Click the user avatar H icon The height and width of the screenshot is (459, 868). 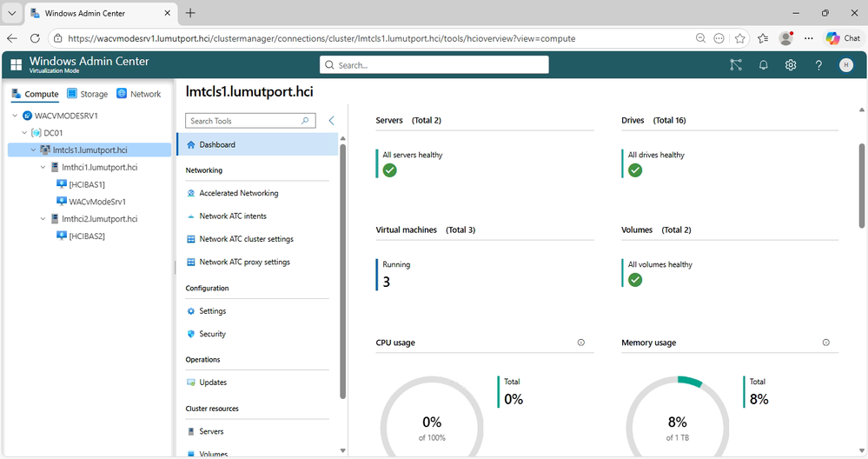(x=846, y=65)
